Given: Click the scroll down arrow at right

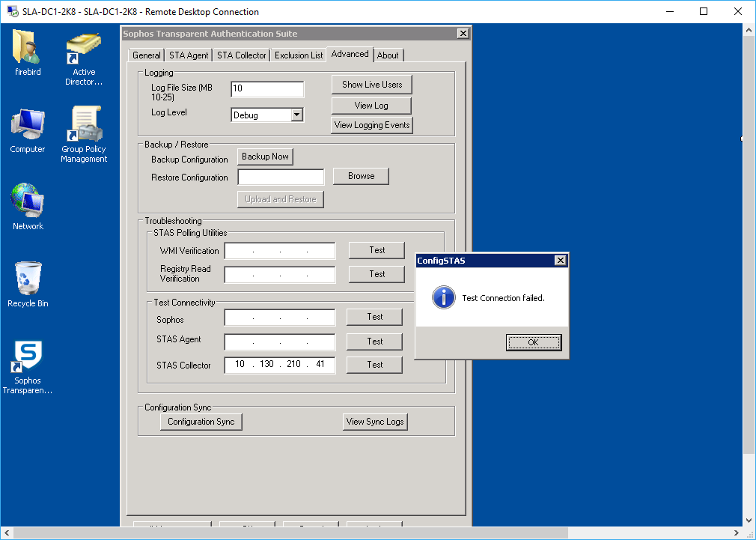Looking at the screenshot, I should [749, 521].
